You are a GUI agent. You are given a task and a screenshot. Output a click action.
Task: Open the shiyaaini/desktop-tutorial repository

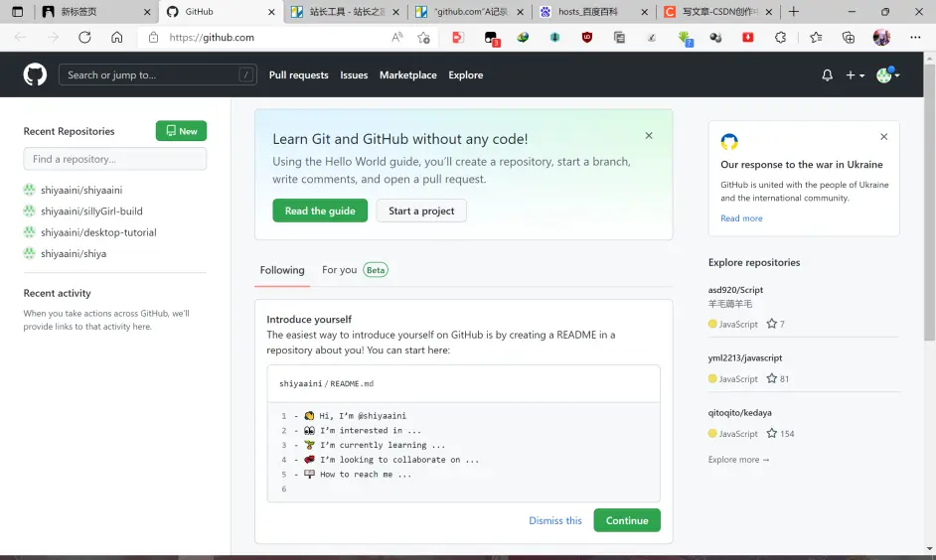(98, 232)
